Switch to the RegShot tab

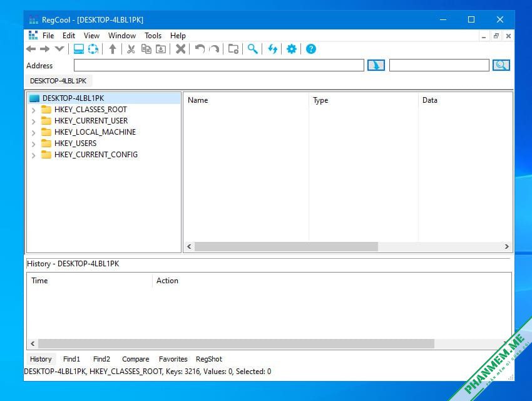(x=209, y=359)
